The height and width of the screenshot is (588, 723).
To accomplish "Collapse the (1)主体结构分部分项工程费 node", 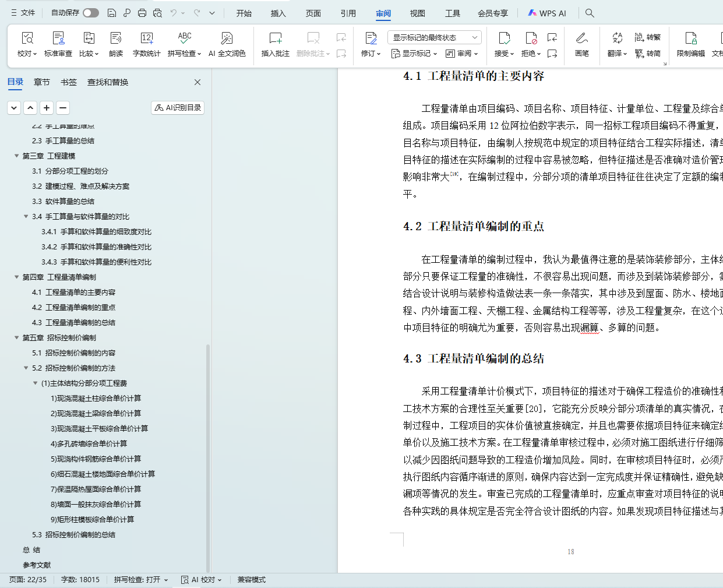I will point(35,383).
